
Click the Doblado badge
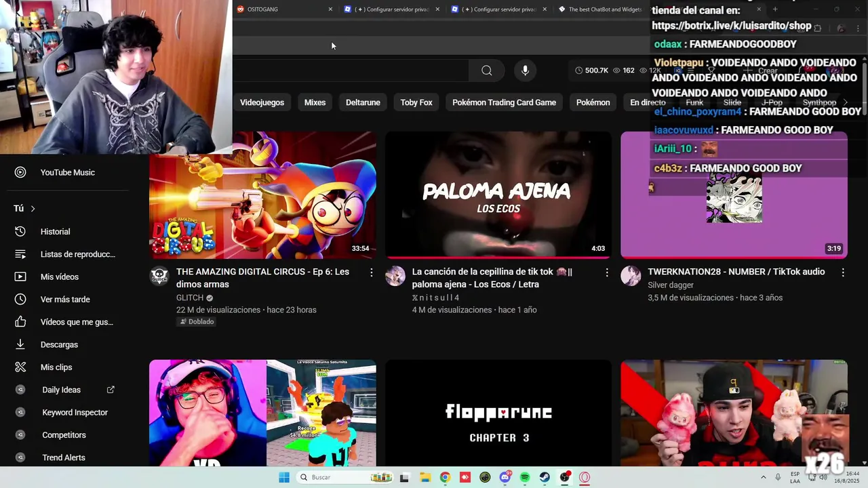pos(197,322)
